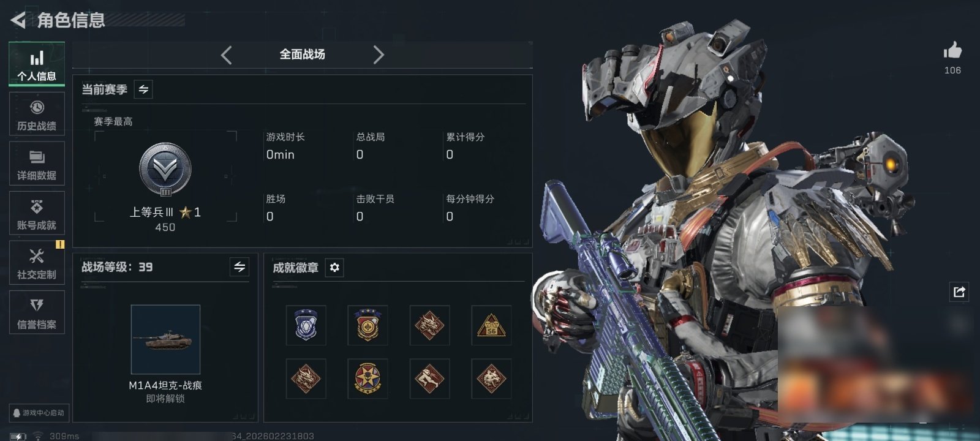Open 成就徽章 gear settings
The height and width of the screenshot is (441, 980).
pos(334,268)
